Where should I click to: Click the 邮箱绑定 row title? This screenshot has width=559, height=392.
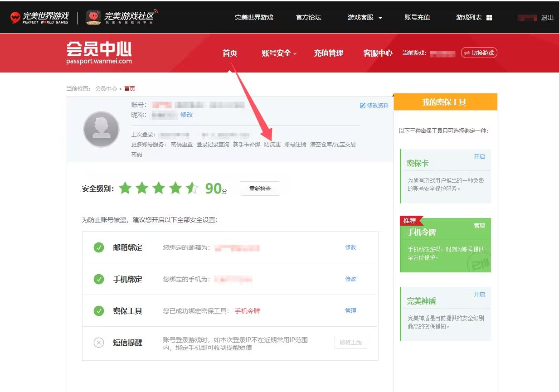(x=127, y=247)
